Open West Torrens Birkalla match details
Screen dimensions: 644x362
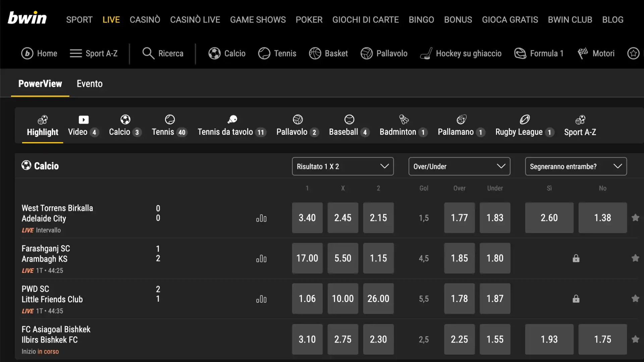[57, 213]
